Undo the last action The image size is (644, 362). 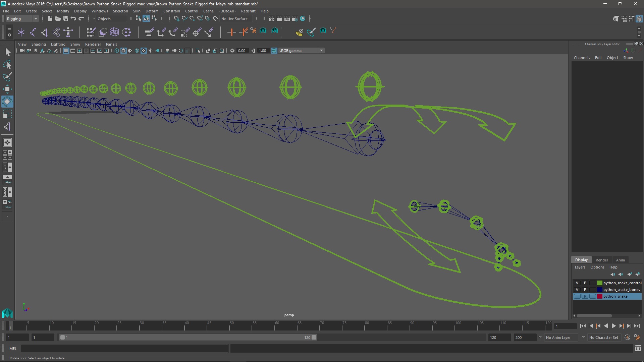[x=73, y=19]
